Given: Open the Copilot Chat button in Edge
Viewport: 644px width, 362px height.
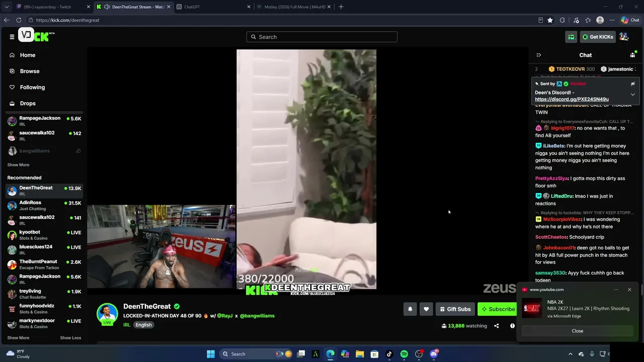Looking at the screenshot, I should coord(630,20).
